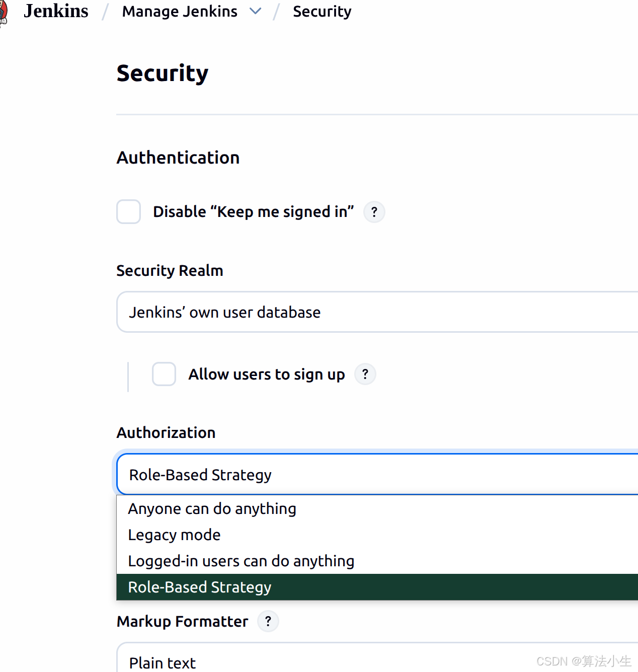Pick "Logged-in users can do anything" option
Viewport: 638px width, 672px height.
[241, 561]
